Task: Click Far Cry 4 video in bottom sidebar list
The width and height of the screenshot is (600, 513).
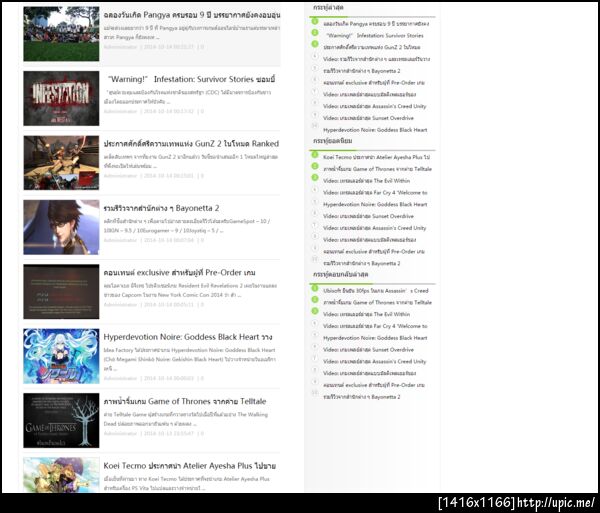Action: point(375,326)
